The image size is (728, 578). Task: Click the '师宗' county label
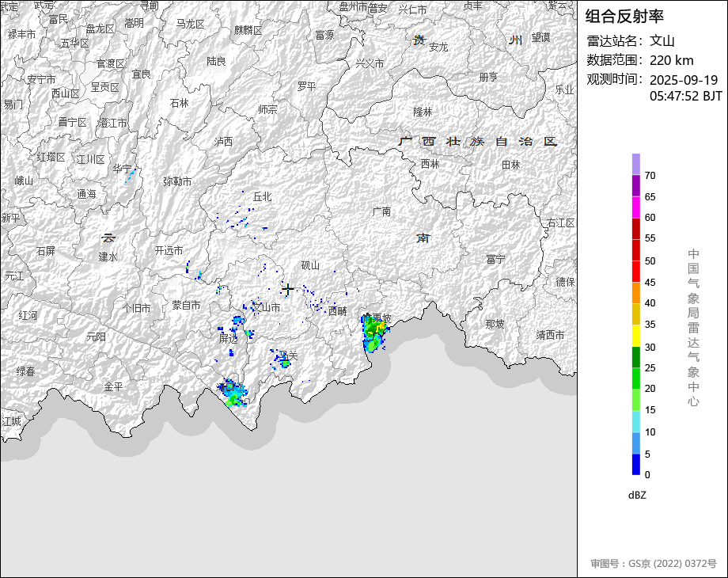pyautogui.click(x=267, y=109)
